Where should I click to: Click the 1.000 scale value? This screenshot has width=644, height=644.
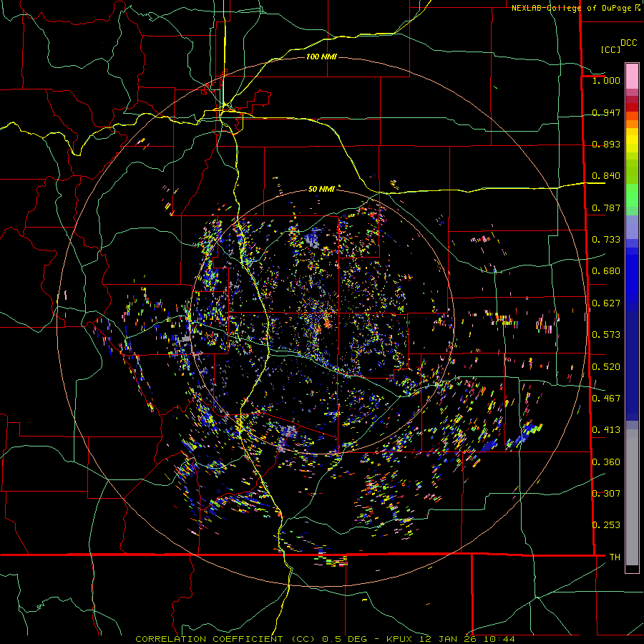(606, 80)
